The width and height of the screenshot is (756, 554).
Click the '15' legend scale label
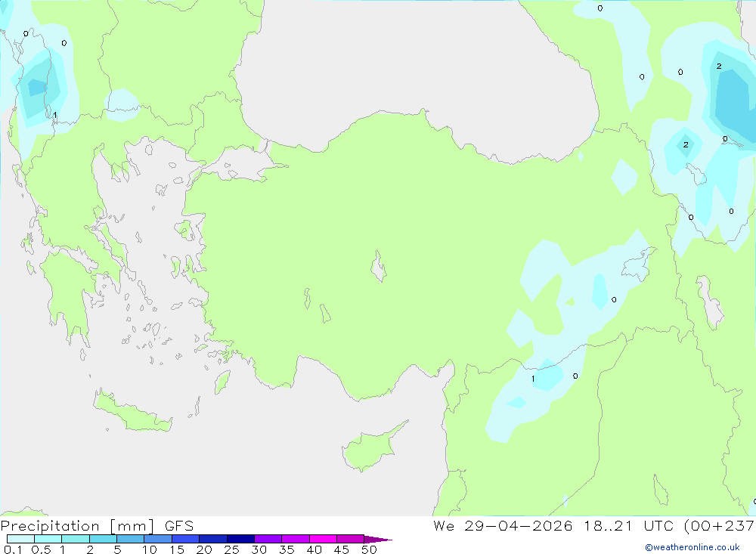(x=176, y=549)
